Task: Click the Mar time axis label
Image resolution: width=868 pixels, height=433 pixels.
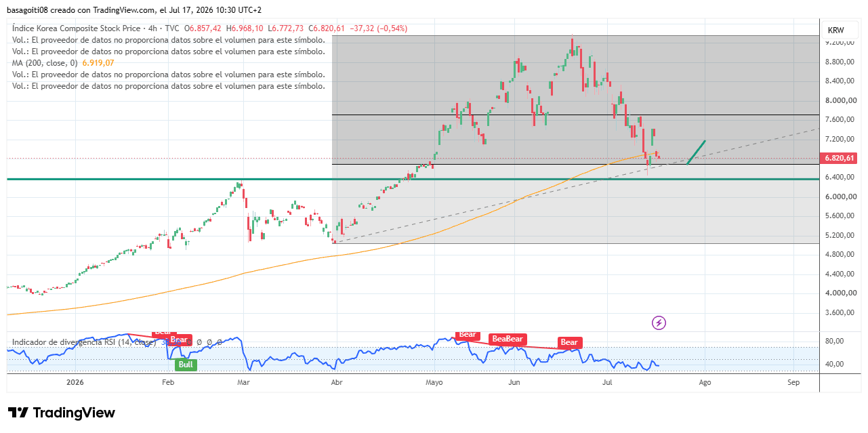Action: 244,382
